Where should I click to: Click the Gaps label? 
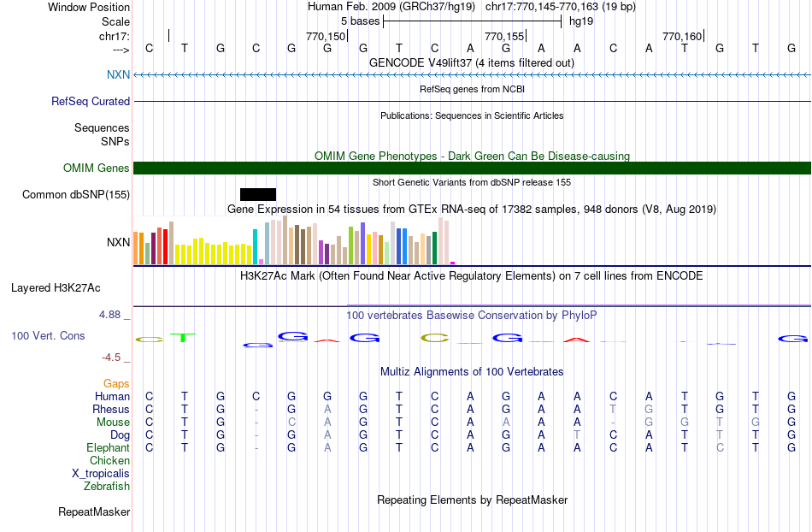[116, 383]
